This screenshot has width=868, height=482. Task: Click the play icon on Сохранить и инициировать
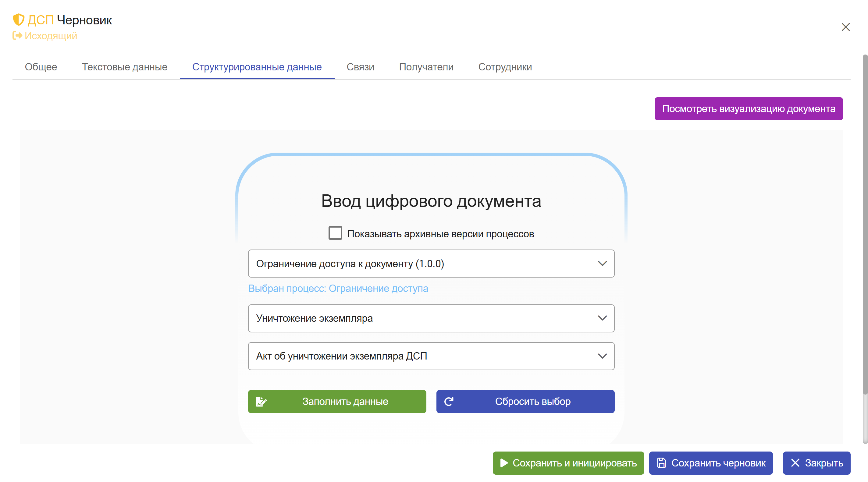(504, 463)
